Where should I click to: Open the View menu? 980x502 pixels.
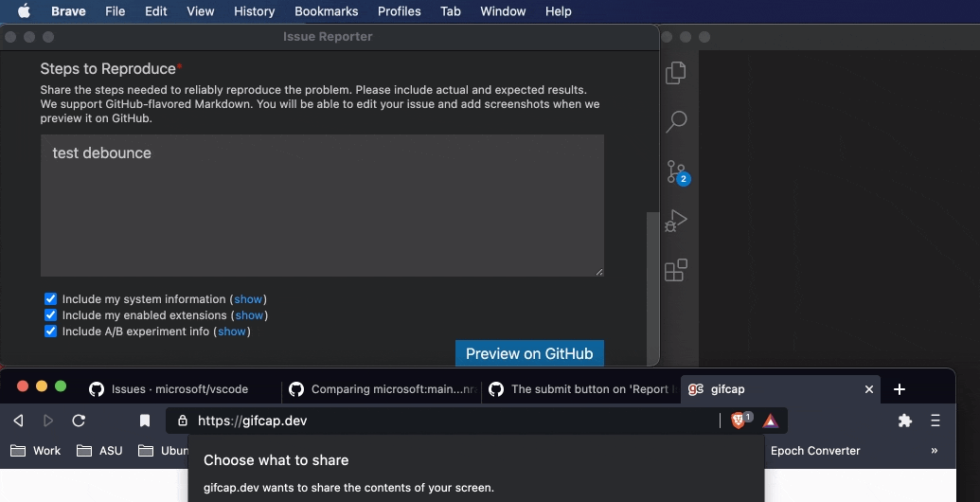tap(200, 11)
